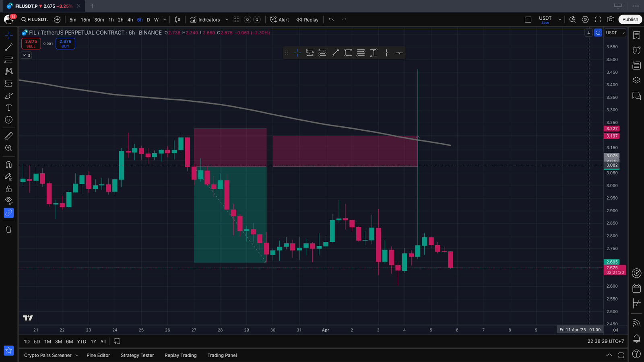Expand the Crypto Pairs Screener dropdown
The image size is (644, 362).
tap(76, 355)
